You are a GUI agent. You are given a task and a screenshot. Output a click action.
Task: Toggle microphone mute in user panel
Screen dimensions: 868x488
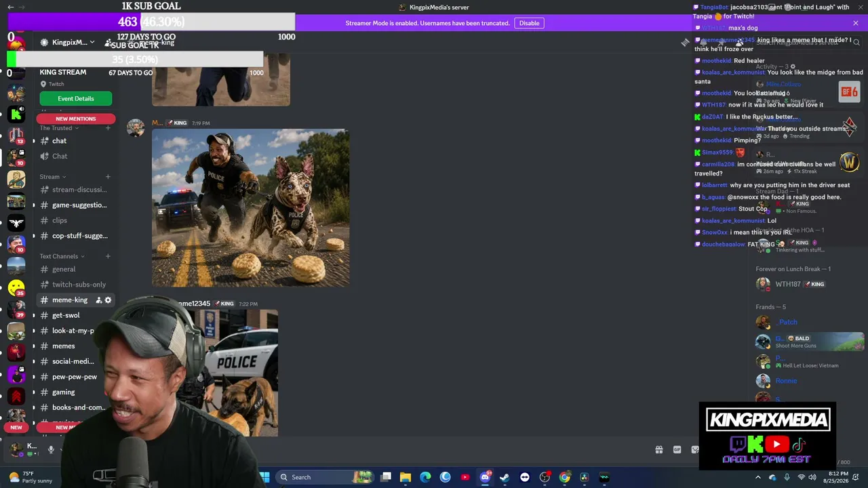(x=51, y=449)
